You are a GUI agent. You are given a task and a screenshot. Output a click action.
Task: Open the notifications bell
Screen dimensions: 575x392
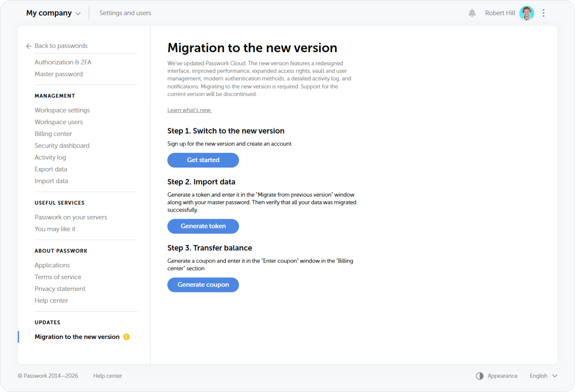472,13
